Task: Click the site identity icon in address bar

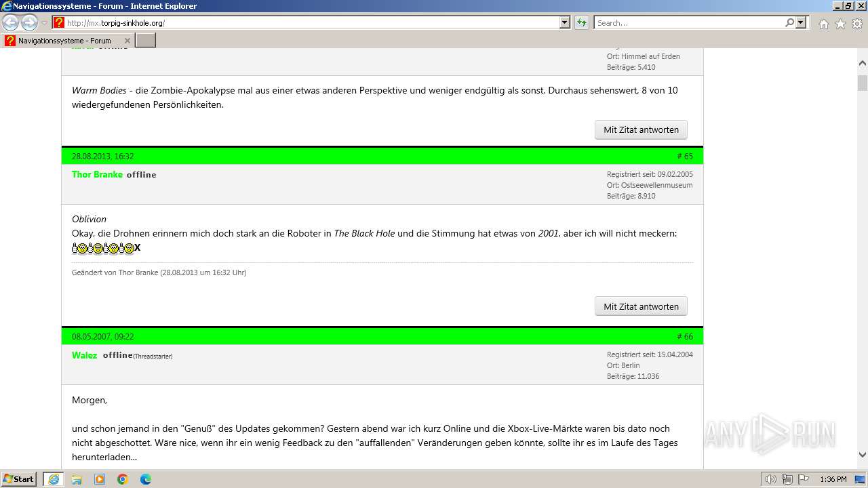Action: tap(59, 23)
